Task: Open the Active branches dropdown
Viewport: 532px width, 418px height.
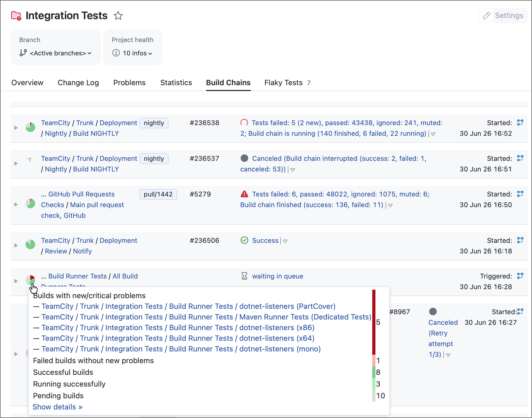Action: 56,53
